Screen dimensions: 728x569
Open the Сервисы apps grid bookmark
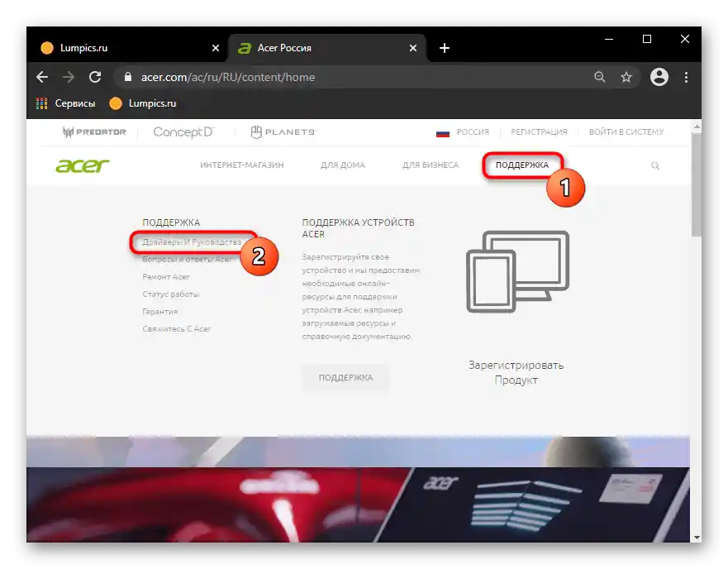[65, 103]
